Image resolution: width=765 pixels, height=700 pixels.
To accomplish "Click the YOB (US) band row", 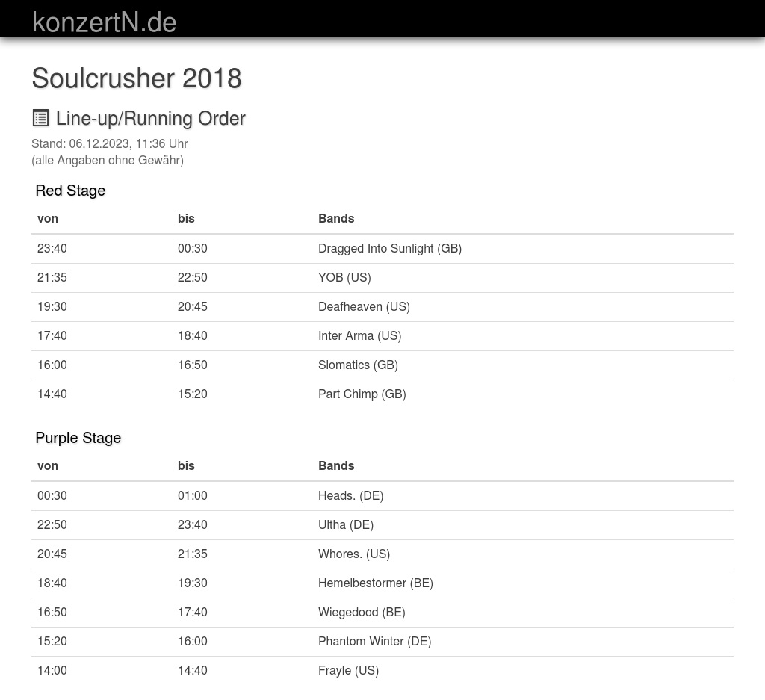I will click(344, 277).
